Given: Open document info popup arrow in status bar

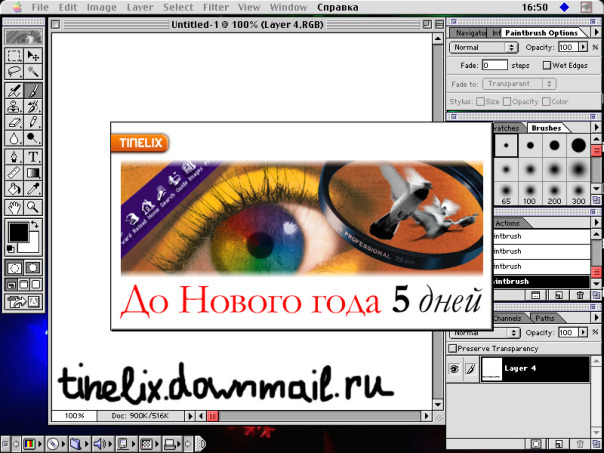Looking at the screenshot, I should (190, 416).
